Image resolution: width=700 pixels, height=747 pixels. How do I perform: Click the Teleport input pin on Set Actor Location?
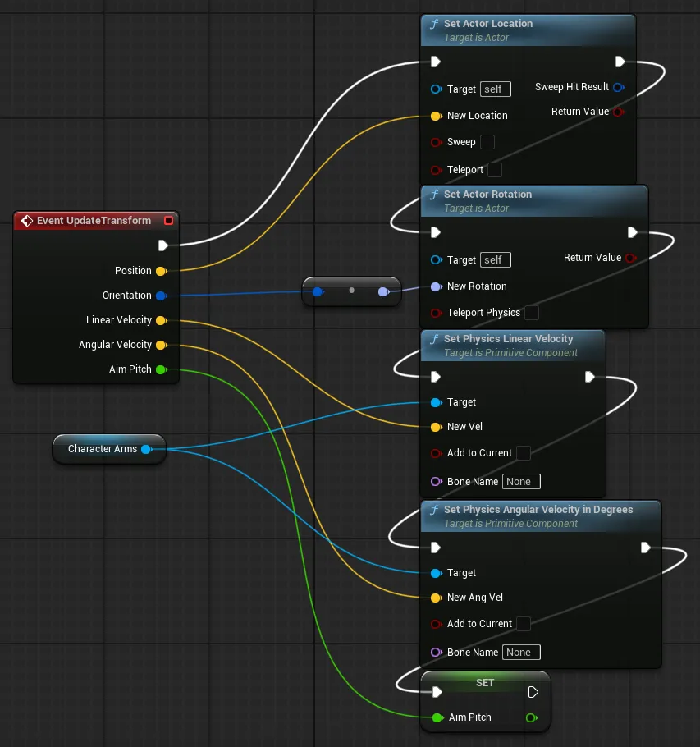[x=437, y=170]
